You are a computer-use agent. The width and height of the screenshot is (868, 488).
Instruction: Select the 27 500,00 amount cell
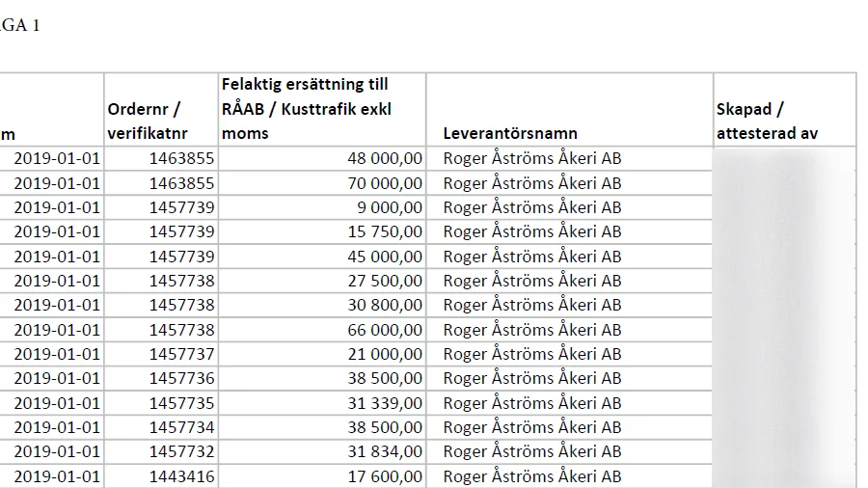tap(322, 281)
